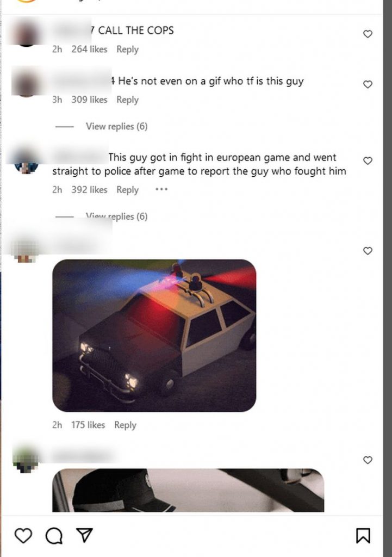Viewport: 392px width, 557px height.
Task: Like the 'He's not even on a gif' comment
Action: [368, 84]
